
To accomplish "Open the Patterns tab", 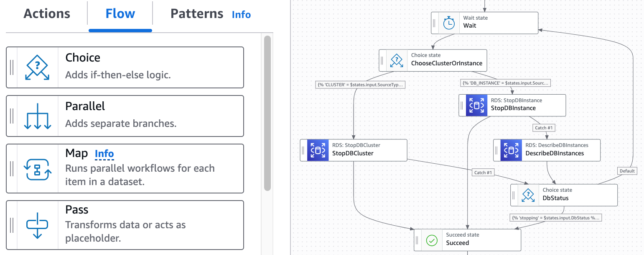I will tap(197, 13).
